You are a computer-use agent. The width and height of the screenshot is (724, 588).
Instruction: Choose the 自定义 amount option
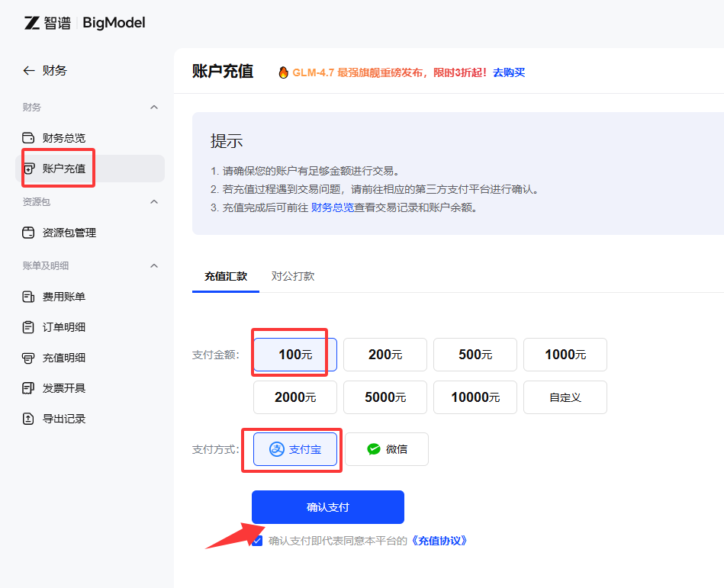pos(565,397)
